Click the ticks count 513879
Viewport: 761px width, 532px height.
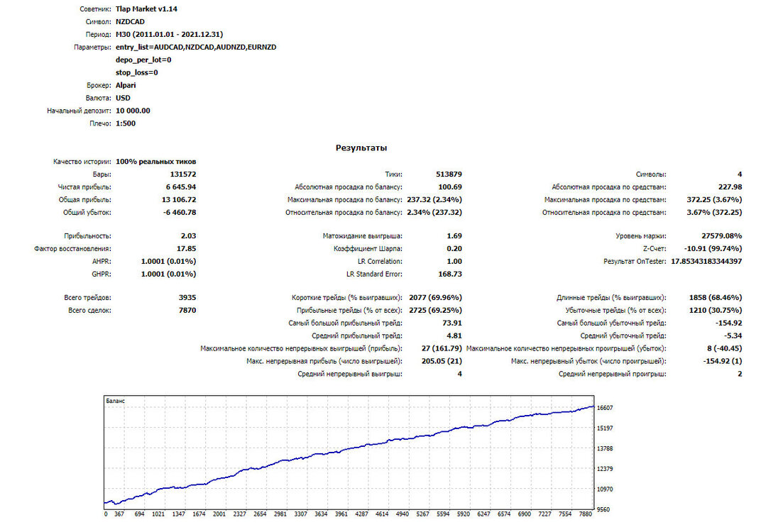click(449, 174)
